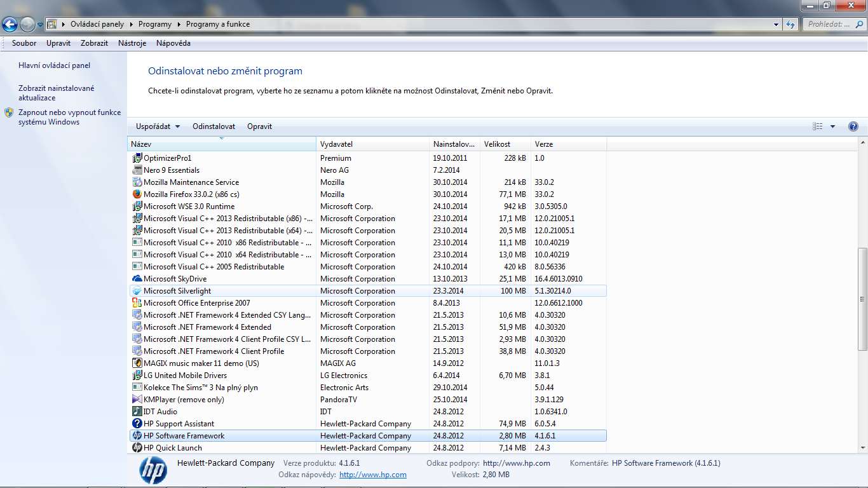
Task: Click the MAGIX music maker 11 icon
Action: (137, 363)
